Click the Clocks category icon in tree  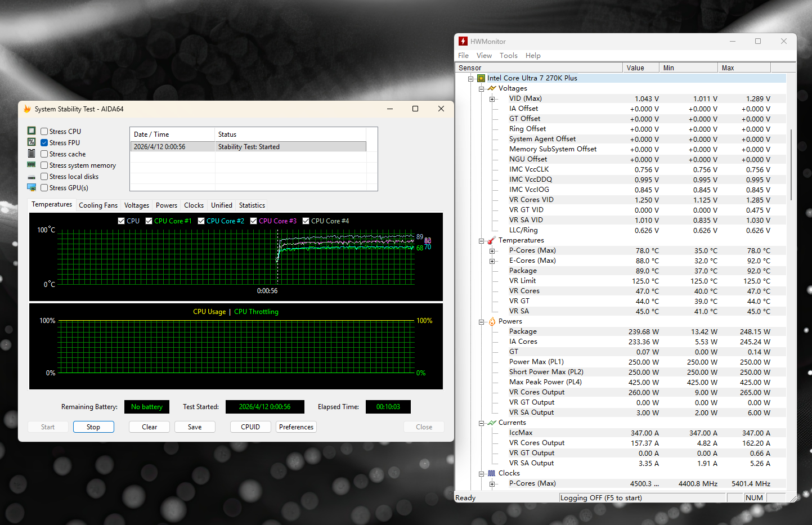click(492, 474)
